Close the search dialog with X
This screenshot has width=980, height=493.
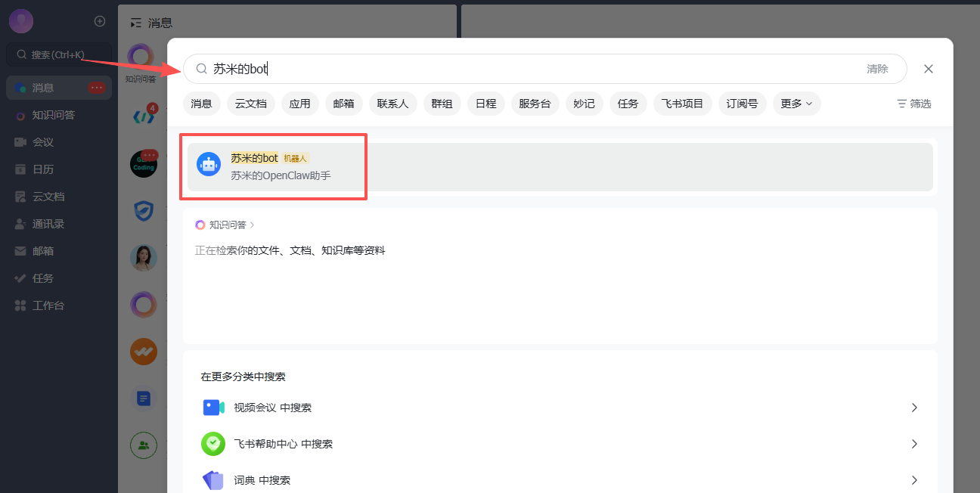click(x=929, y=69)
